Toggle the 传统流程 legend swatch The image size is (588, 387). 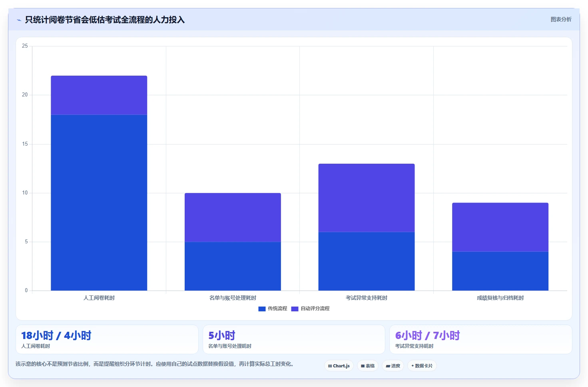262,309
